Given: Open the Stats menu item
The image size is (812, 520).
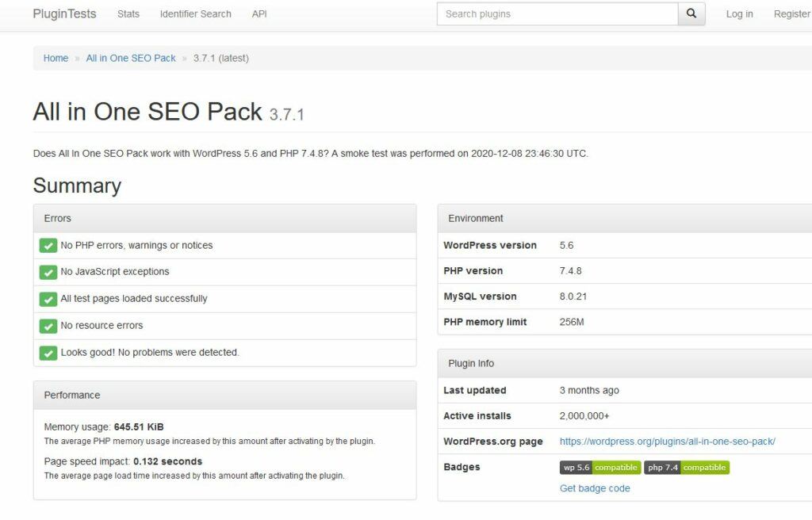Looking at the screenshot, I should (128, 13).
